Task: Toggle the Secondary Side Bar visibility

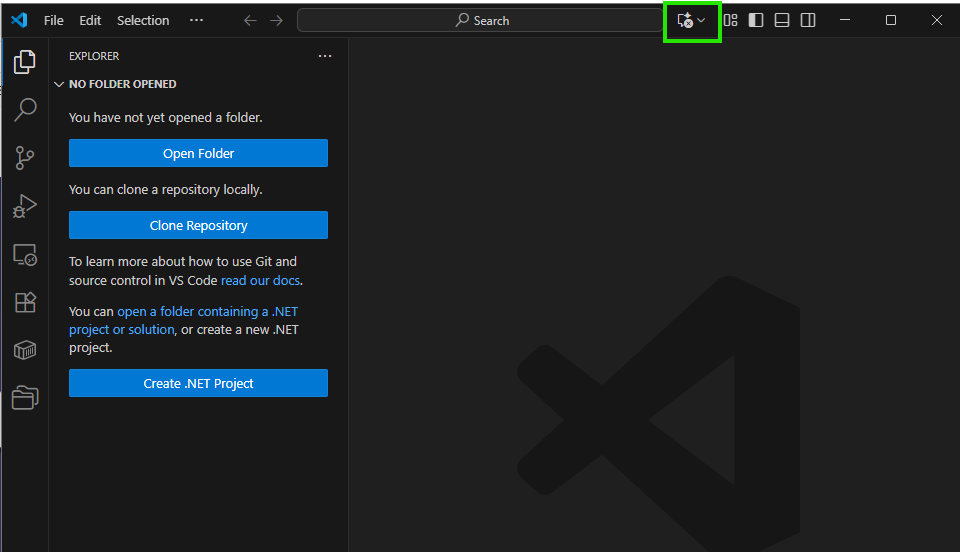Action: 808,20
